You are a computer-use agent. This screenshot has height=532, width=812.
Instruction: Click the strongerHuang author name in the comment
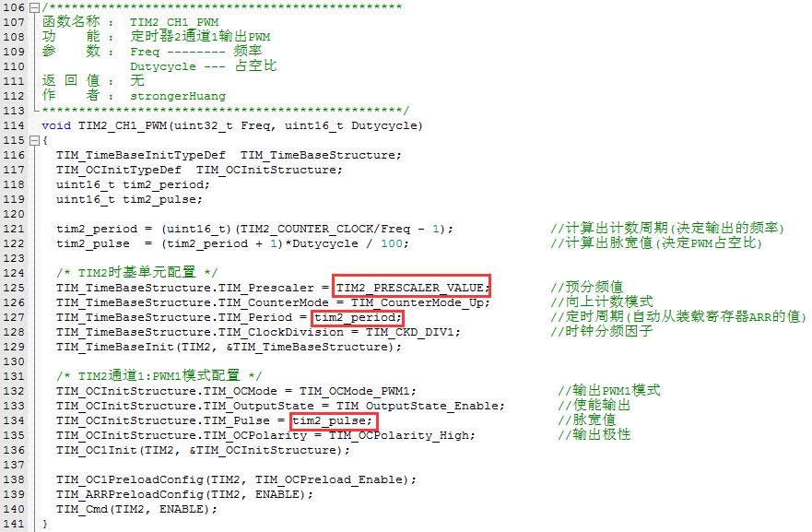click(178, 97)
